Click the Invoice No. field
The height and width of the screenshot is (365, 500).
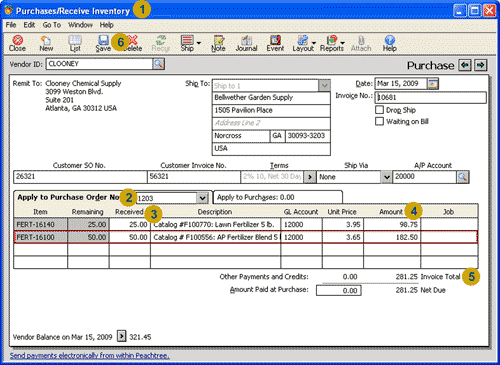[430, 97]
